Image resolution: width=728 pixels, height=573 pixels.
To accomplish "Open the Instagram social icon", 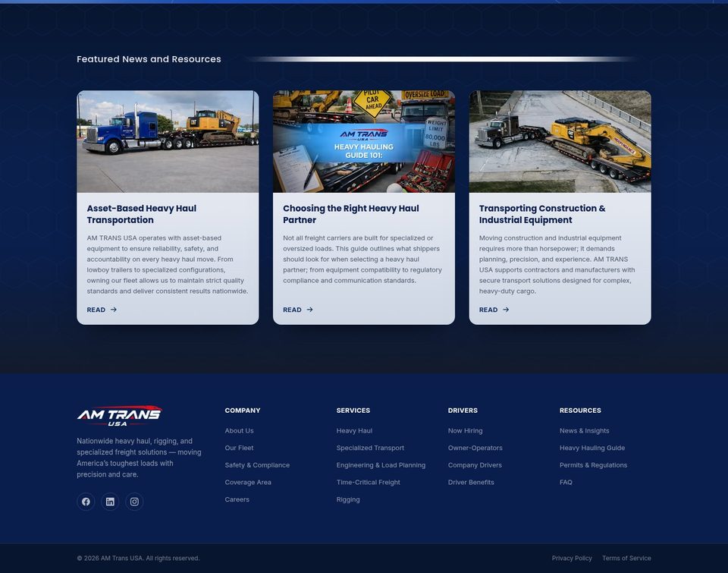I will pyautogui.click(x=134, y=502).
